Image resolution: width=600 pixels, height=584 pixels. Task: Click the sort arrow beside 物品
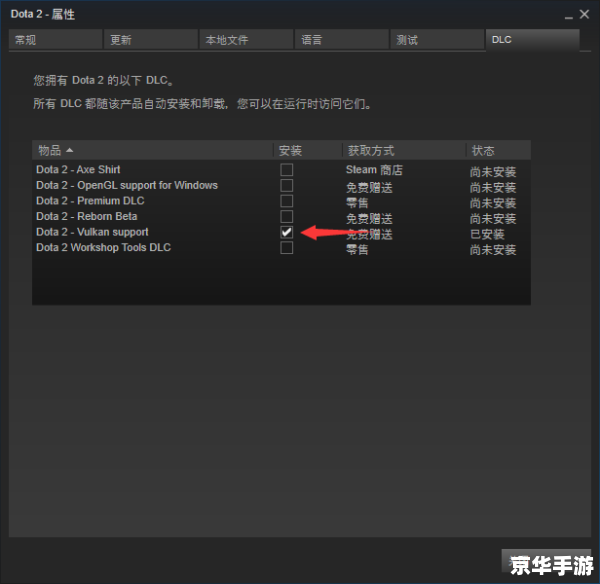pyautogui.click(x=69, y=150)
